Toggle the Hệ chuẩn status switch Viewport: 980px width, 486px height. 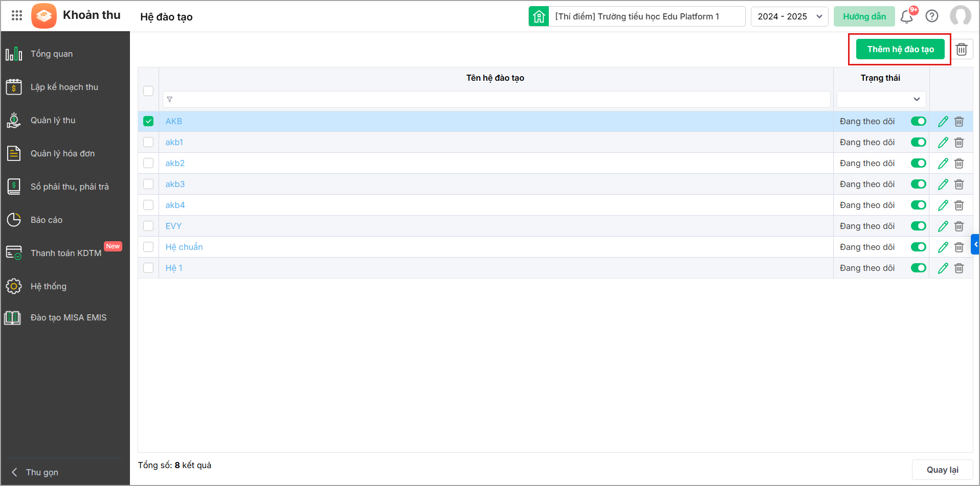[x=919, y=247]
